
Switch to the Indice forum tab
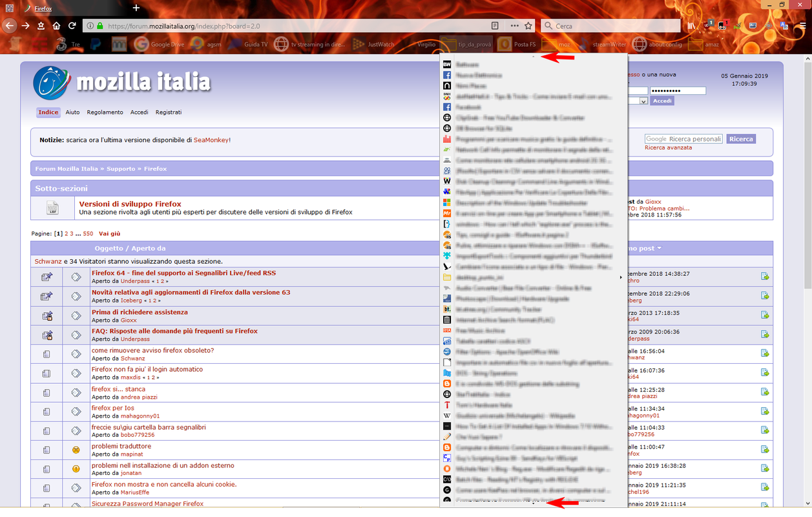48,112
